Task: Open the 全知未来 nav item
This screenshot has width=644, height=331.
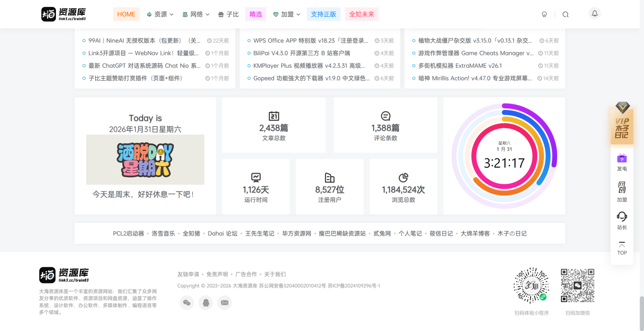Action: [362, 14]
